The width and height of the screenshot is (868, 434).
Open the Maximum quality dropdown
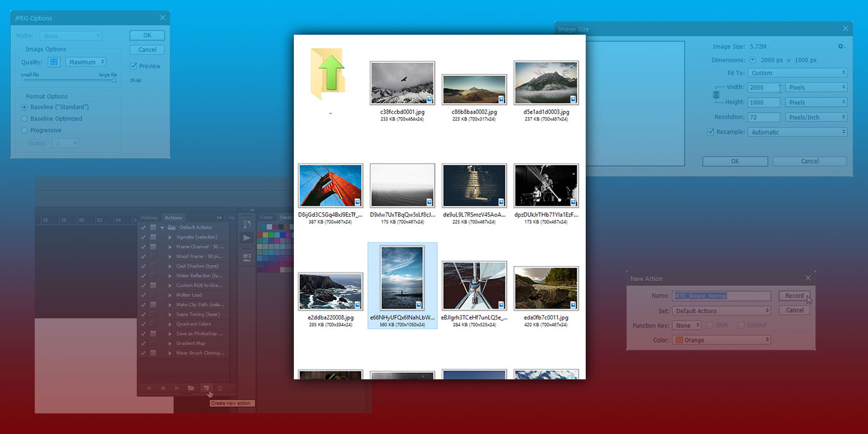pos(86,61)
